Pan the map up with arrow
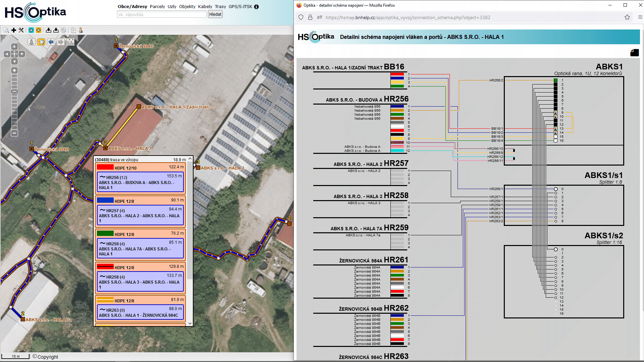 point(14,47)
